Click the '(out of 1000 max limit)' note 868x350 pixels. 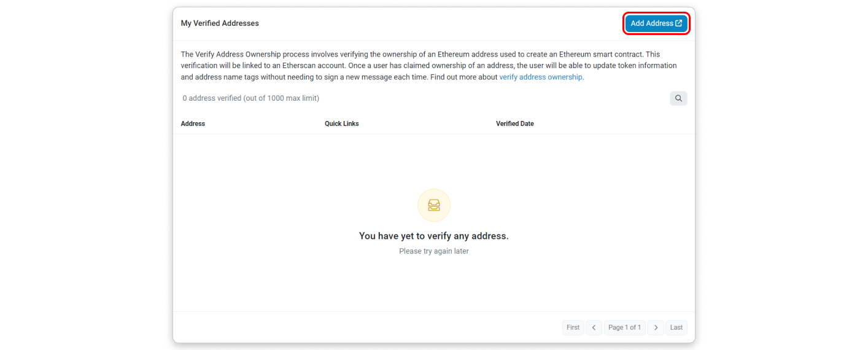[x=281, y=98]
